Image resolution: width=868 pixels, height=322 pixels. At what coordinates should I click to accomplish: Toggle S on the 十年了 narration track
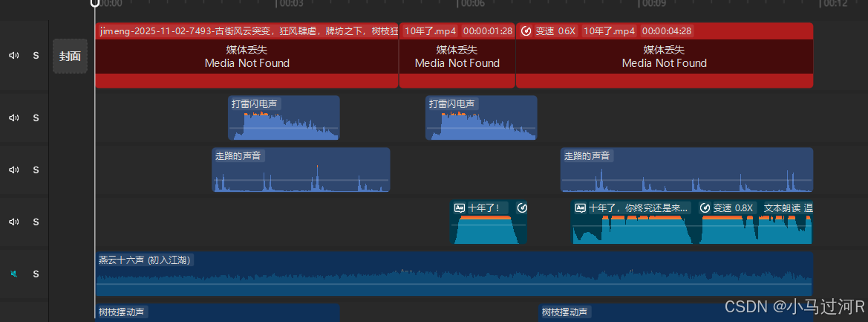[36, 222]
